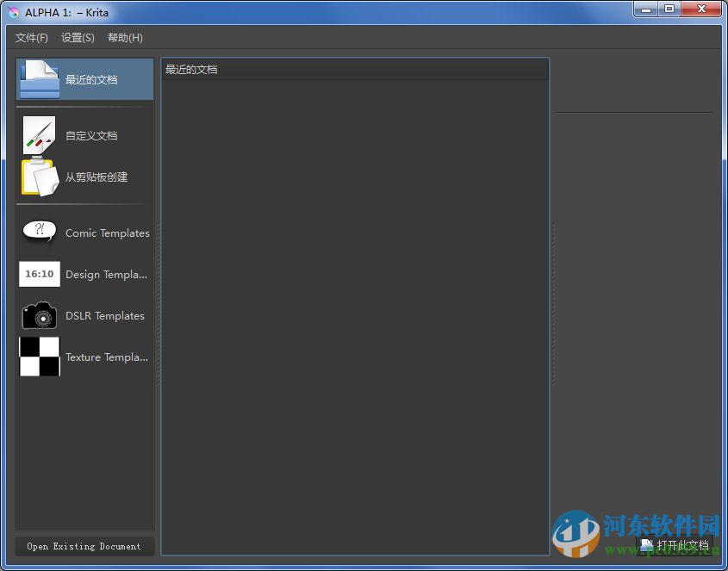Click the 从剪贴板创建 clipboard icon

[38, 177]
